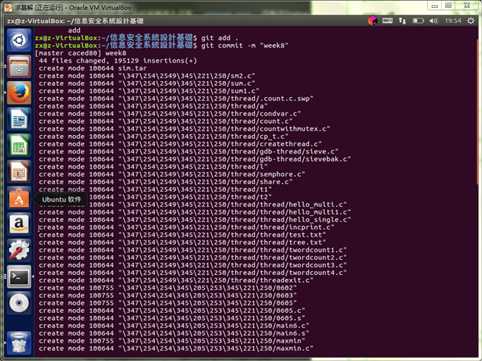Open the sound volume indicator

[433, 21]
